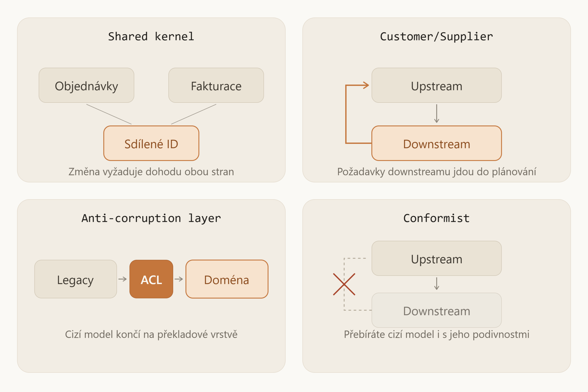
Task: Select the Legacy box
Action: pyautogui.click(x=76, y=279)
